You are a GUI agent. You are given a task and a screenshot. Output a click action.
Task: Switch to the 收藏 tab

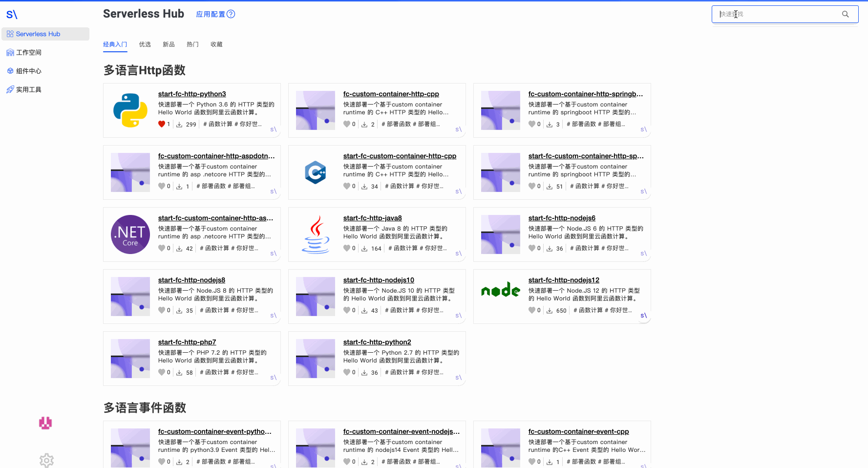click(x=216, y=44)
